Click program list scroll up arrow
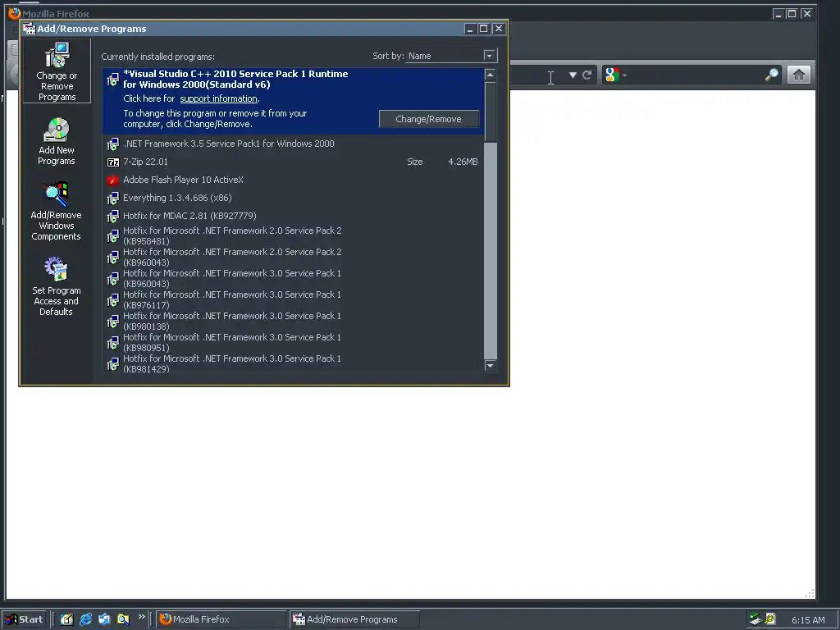 [491, 75]
